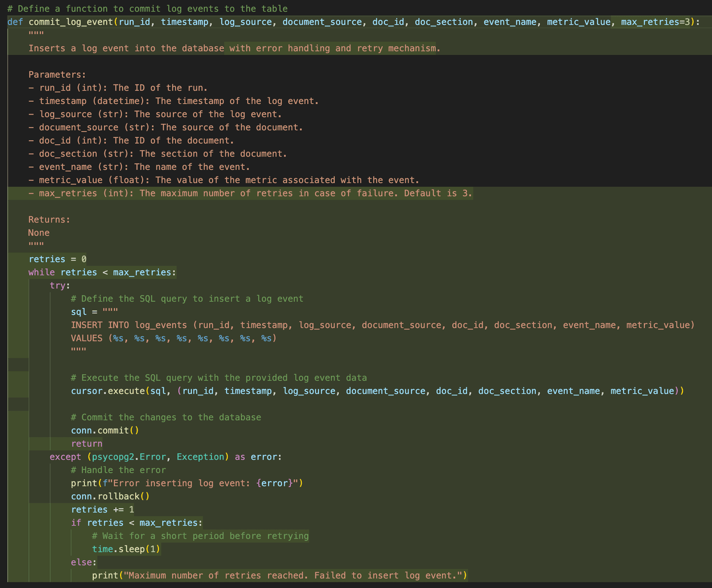
Task: Click the cursor.execute call line
Action: coord(377,391)
